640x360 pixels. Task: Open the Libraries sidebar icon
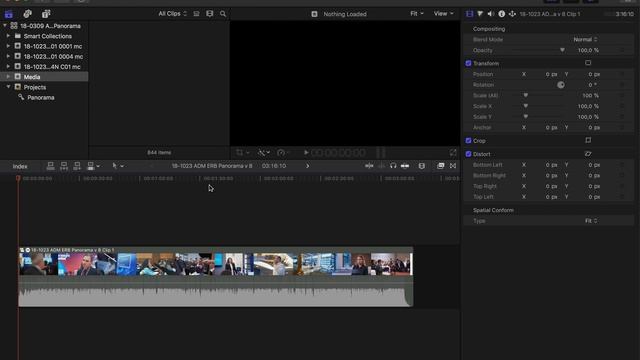9,14
